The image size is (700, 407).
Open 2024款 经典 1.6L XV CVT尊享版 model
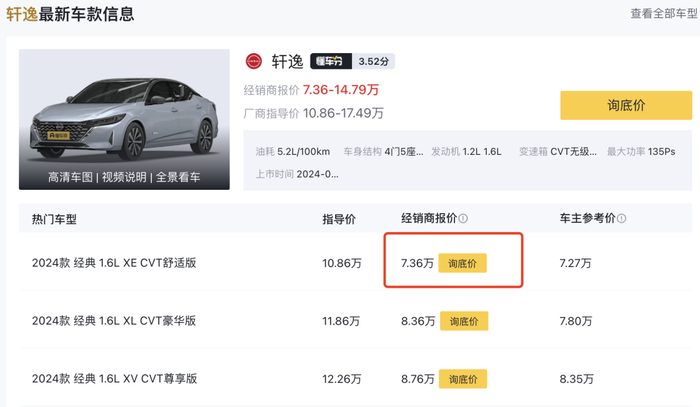point(114,379)
